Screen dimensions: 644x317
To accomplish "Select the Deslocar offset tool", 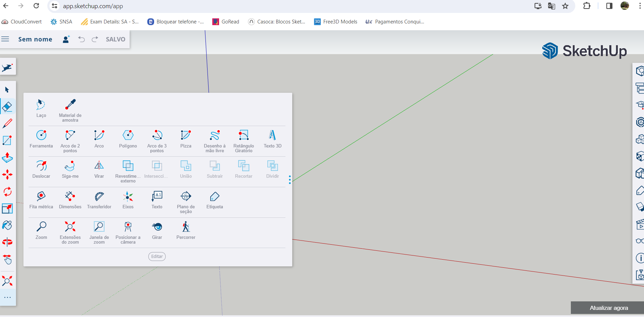I will pos(41,169).
